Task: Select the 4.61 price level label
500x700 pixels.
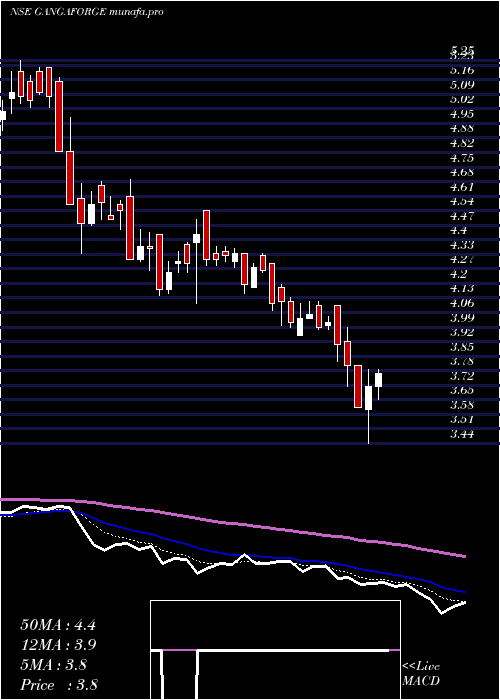Action: [x=462, y=187]
